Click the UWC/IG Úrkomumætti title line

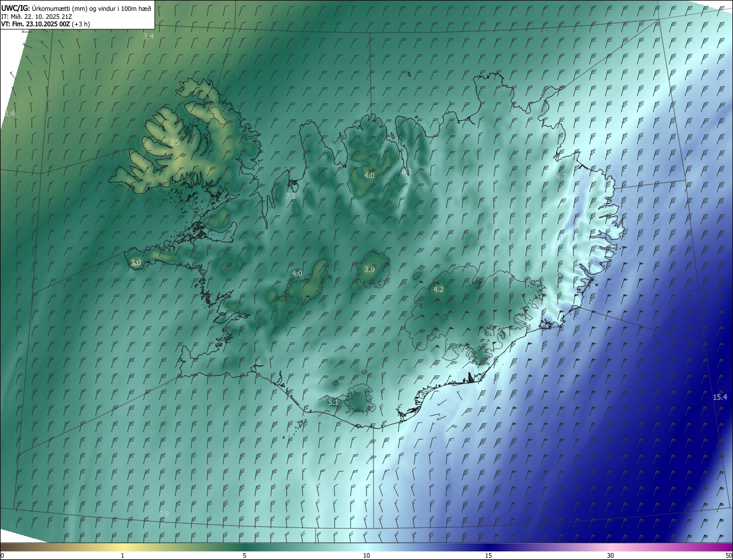[76, 7]
